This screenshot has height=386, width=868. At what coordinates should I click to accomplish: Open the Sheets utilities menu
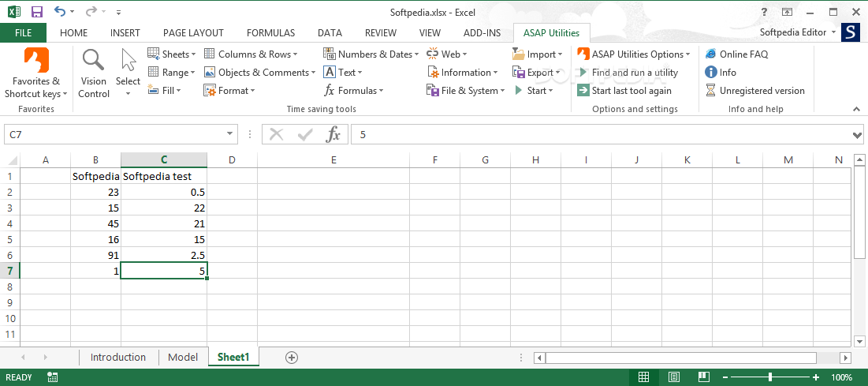(172, 54)
